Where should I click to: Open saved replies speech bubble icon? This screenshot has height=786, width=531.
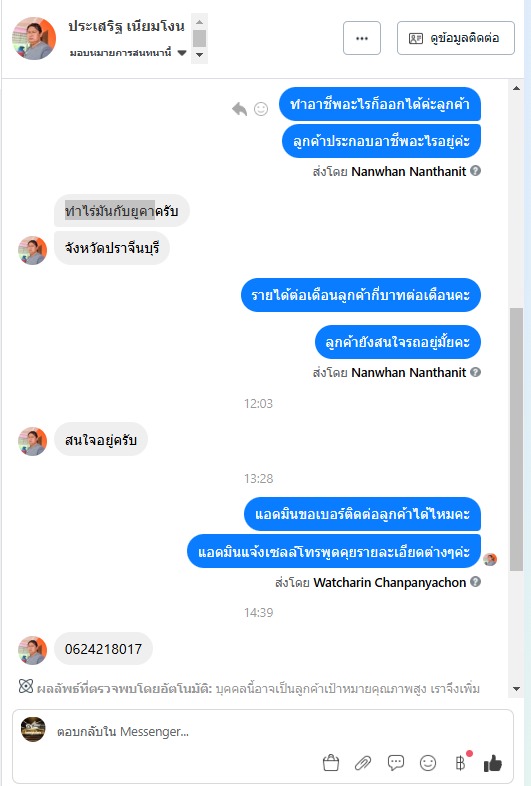(x=396, y=762)
